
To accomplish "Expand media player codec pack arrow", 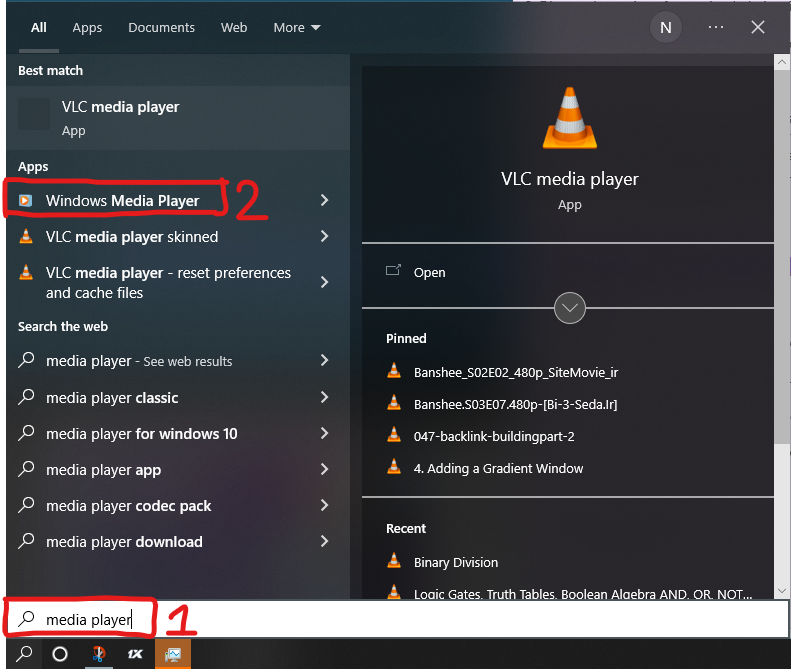I will (324, 505).
